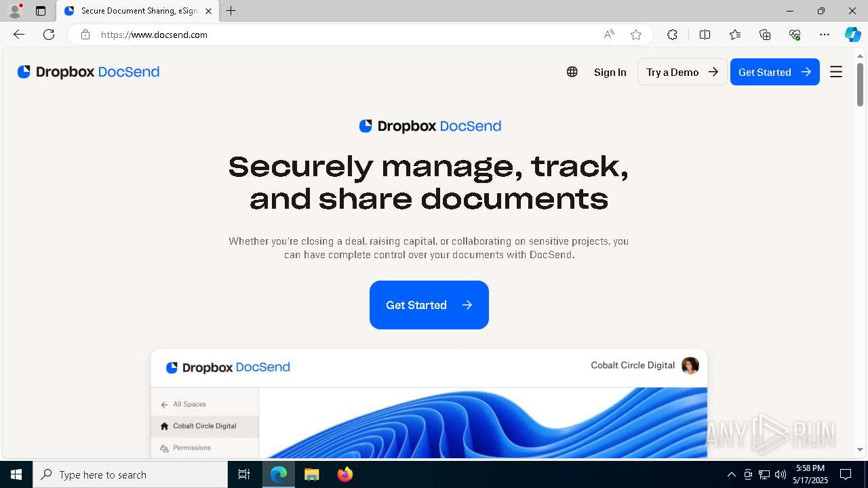
Task: View site information lock icon
Action: tap(85, 35)
